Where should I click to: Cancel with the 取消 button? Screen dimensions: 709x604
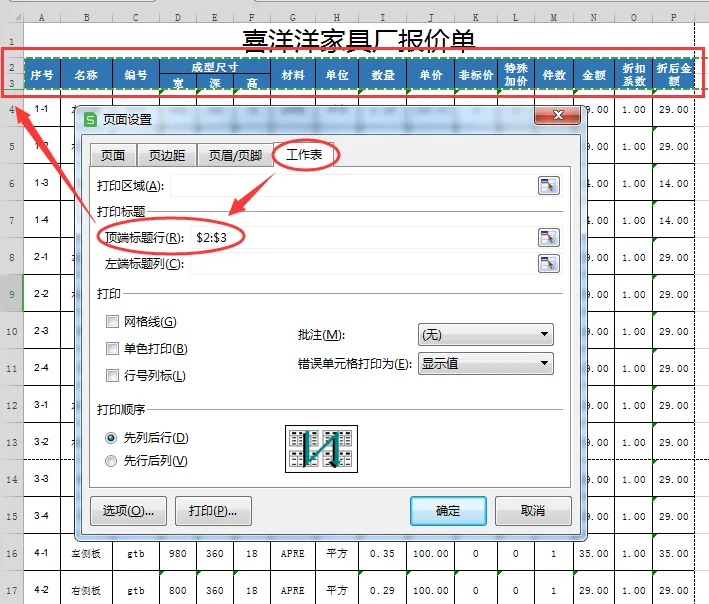533,511
